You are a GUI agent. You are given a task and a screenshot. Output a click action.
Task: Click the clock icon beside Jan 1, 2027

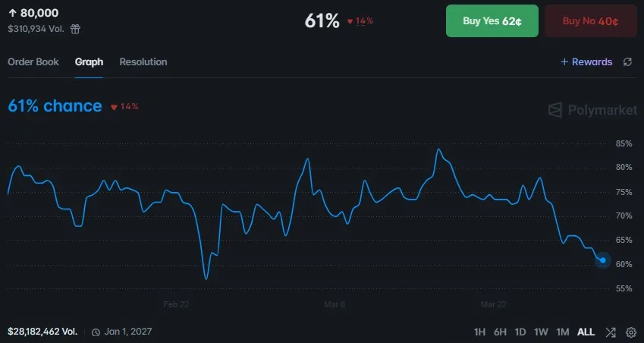tap(96, 332)
